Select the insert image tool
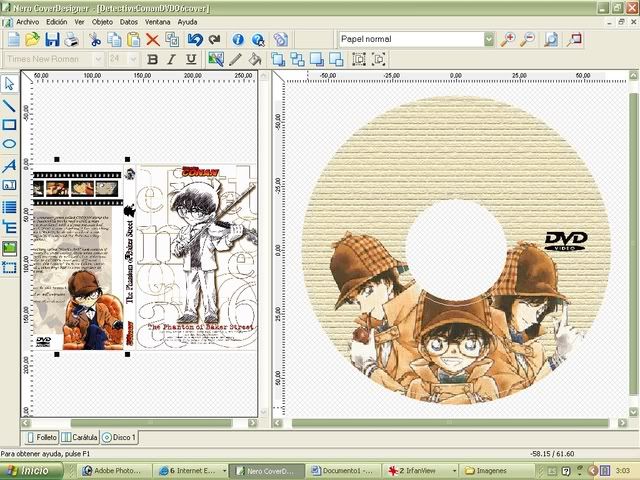640x480 pixels. [10, 247]
